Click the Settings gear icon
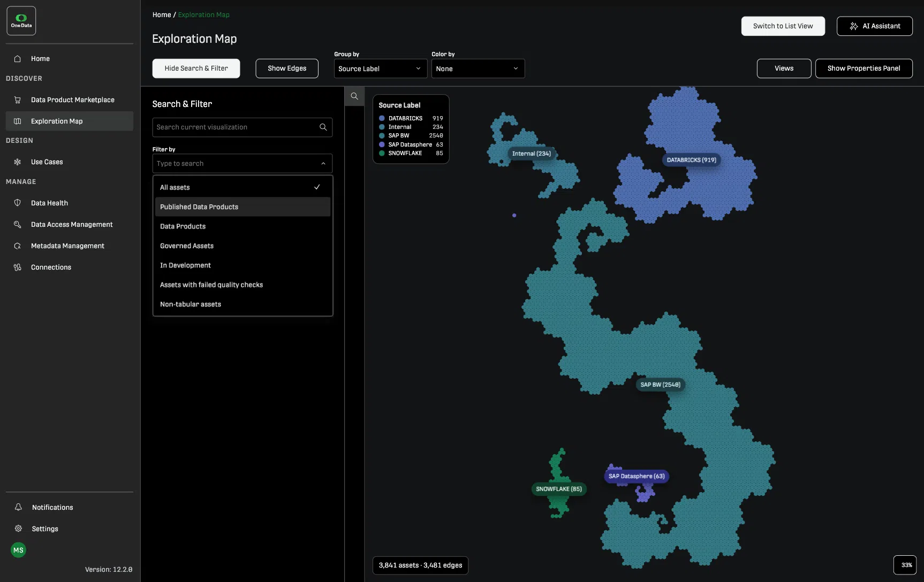This screenshot has height=582, width=924. (x=18, y=529)
